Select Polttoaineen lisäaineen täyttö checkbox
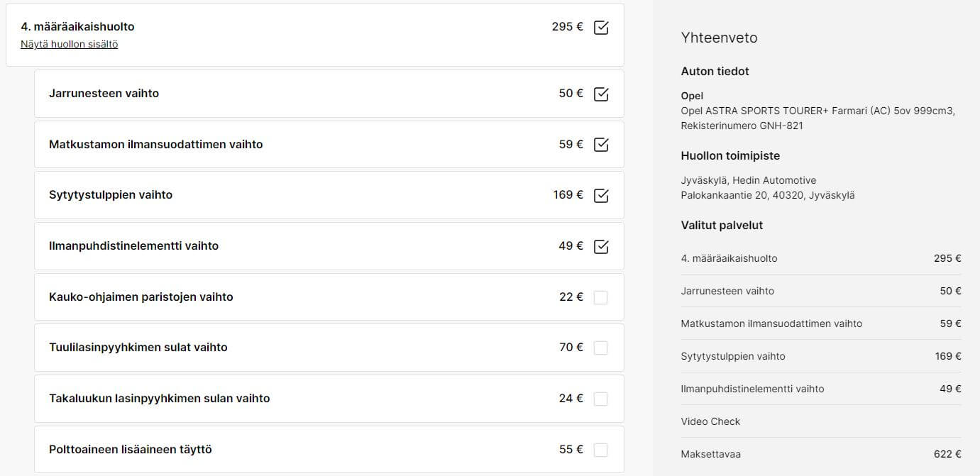Screen dimensions: 980x476 point(600,450)
